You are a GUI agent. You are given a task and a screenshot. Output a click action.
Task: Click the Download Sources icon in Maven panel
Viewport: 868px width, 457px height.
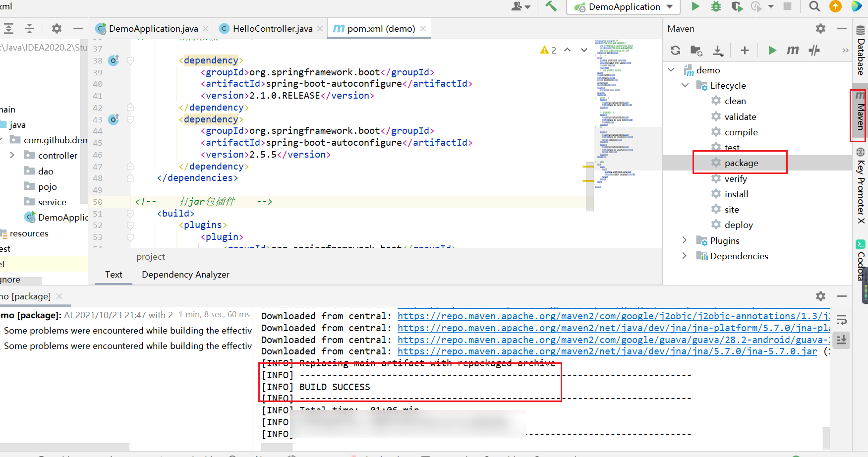(718, 51)
